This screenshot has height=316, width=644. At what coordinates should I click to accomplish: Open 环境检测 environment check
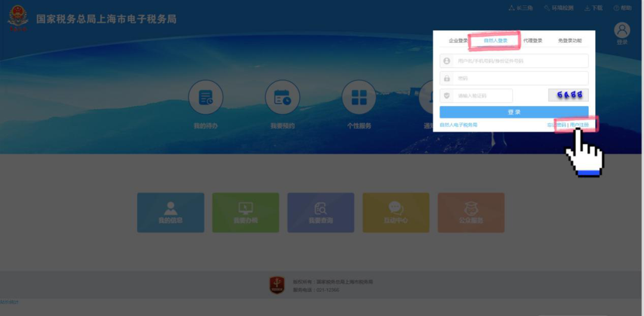tap(559, 8)
